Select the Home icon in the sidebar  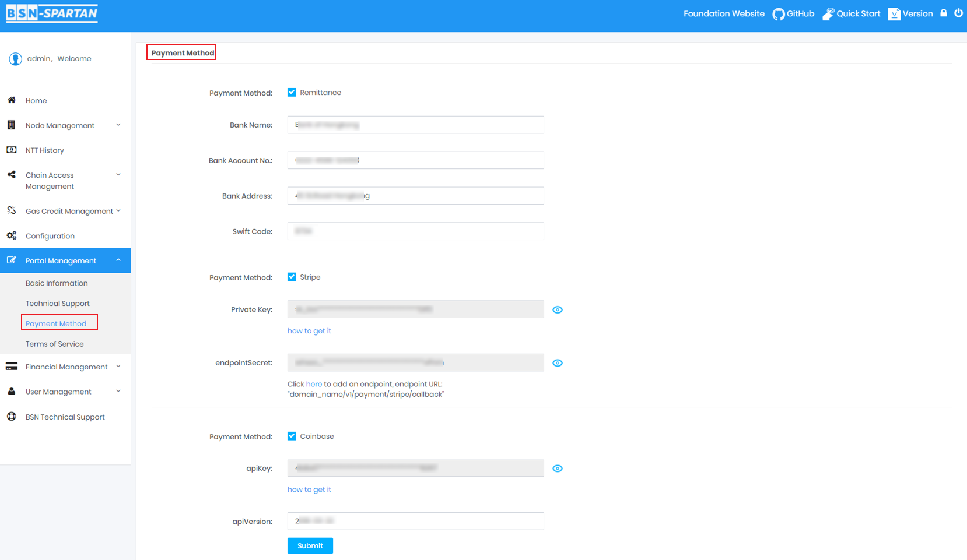pos(12,100)
